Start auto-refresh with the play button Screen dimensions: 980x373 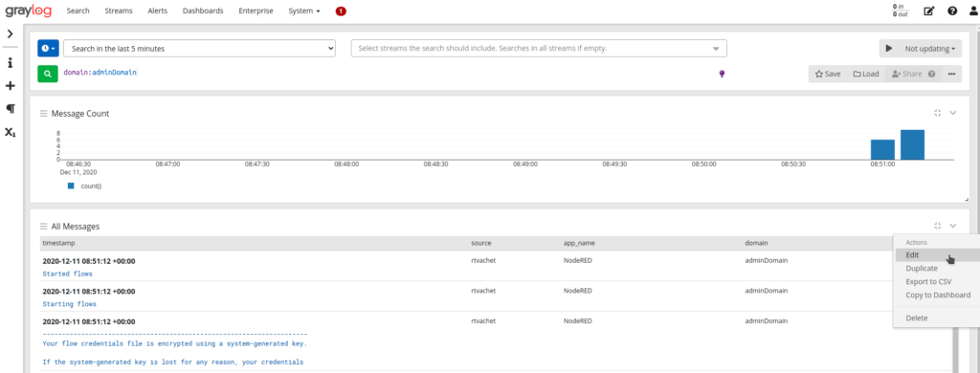tap(889, 49)
